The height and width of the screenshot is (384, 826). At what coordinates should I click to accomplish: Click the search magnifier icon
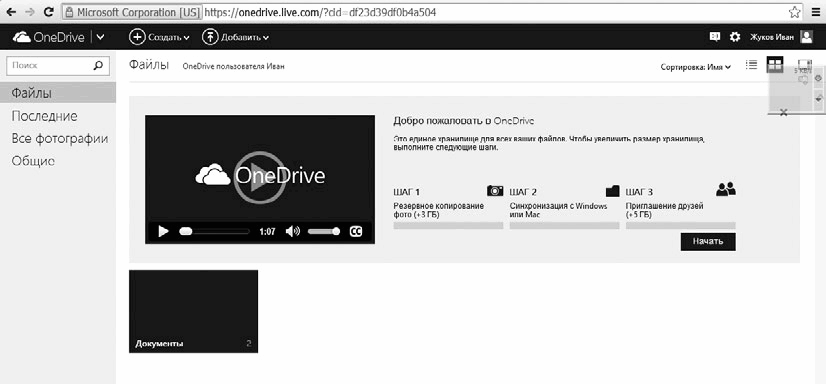tap(98, 66)
